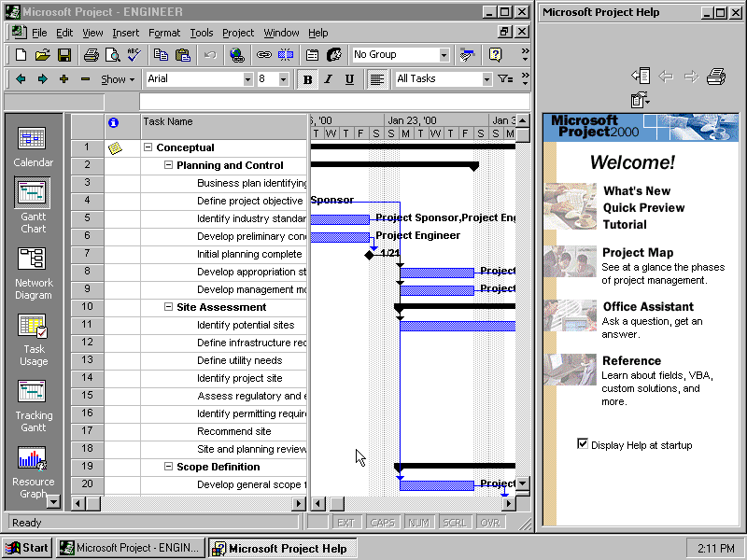Viewport: 747px width, 560px height.
Task: Click the Insert Hyperlink globe icon
Action: click(x=237, y=55)
